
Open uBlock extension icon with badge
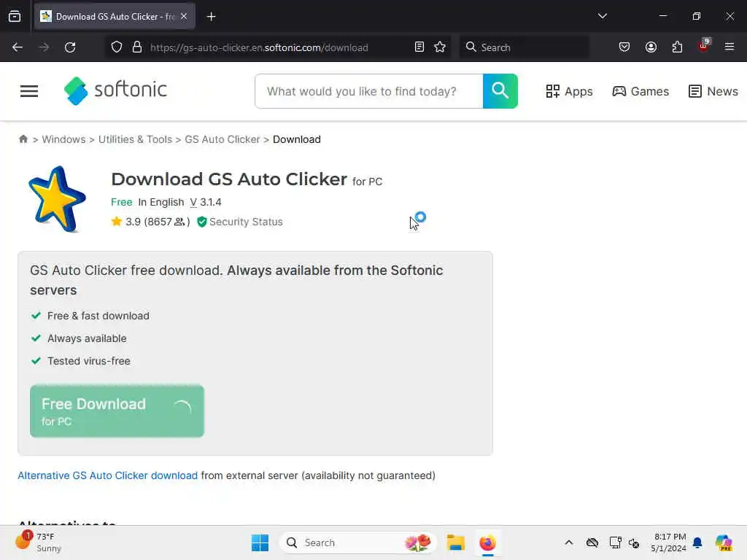[x=704, y=46]
